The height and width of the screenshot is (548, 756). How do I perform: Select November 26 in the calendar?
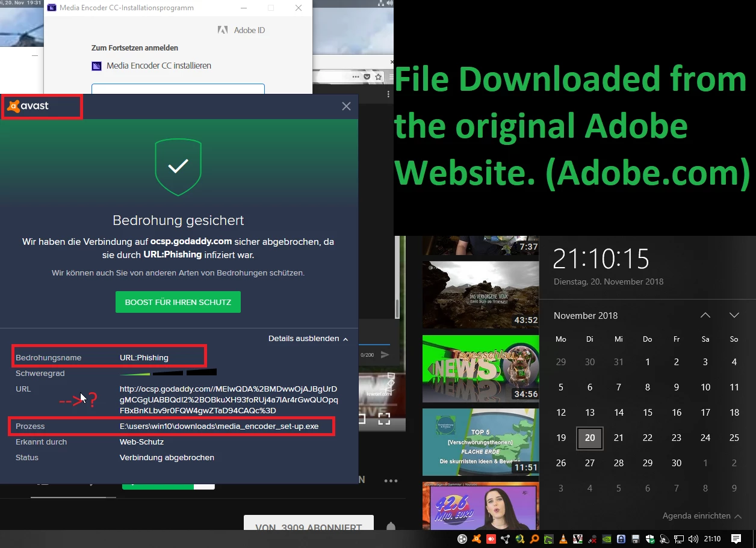(x=561, y=463)
